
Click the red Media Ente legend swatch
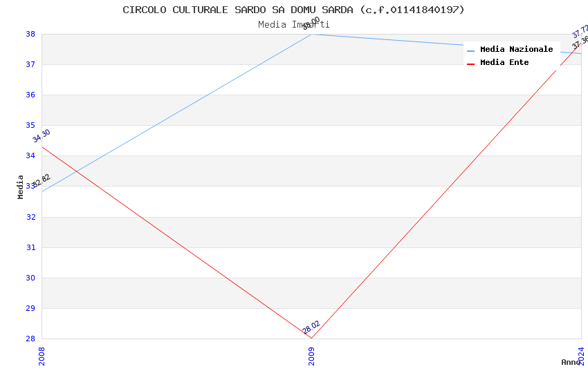(x=470, y=64)
